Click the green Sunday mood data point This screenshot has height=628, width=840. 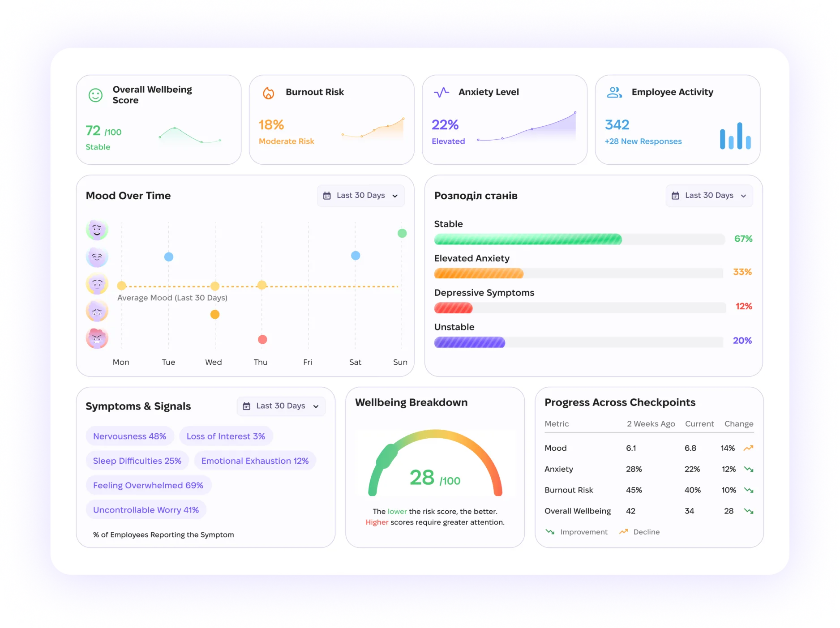(x=402, y=233)
